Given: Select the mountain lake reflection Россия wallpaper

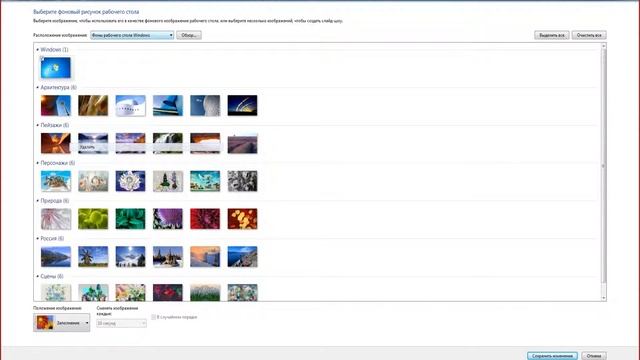Looking at the screenshot, I should click(x=56, y=256).
